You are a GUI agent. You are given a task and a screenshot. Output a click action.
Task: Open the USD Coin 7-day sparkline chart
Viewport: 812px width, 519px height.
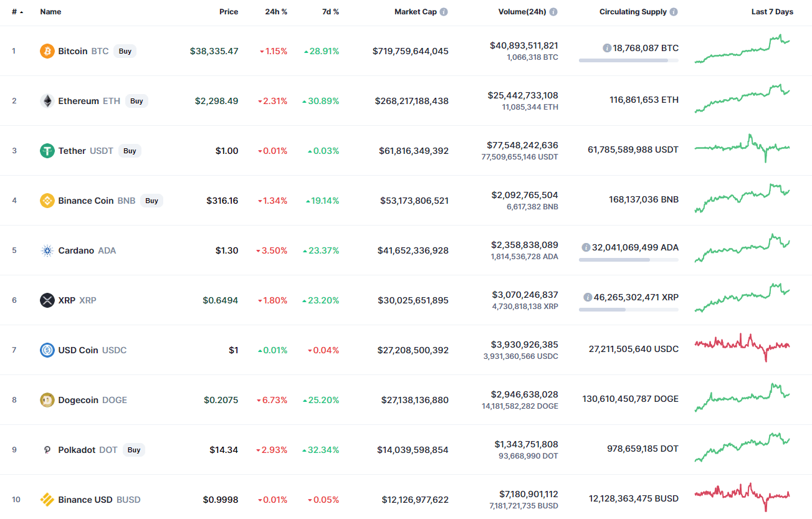pos(742,346)
